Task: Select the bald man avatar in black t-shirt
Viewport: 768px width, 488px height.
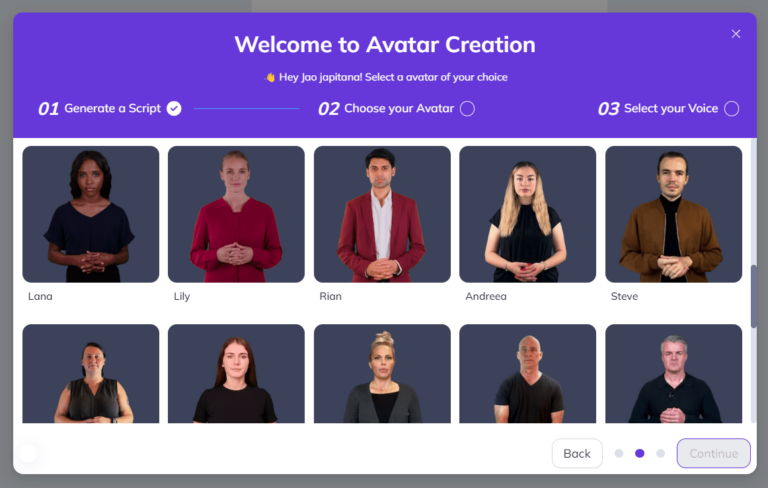Action: pos(528,373)
